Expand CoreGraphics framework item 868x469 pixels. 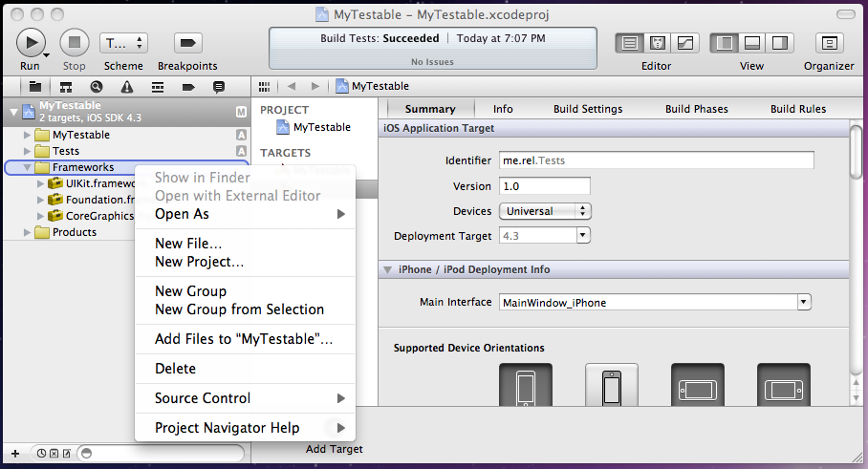coord(40,216)
